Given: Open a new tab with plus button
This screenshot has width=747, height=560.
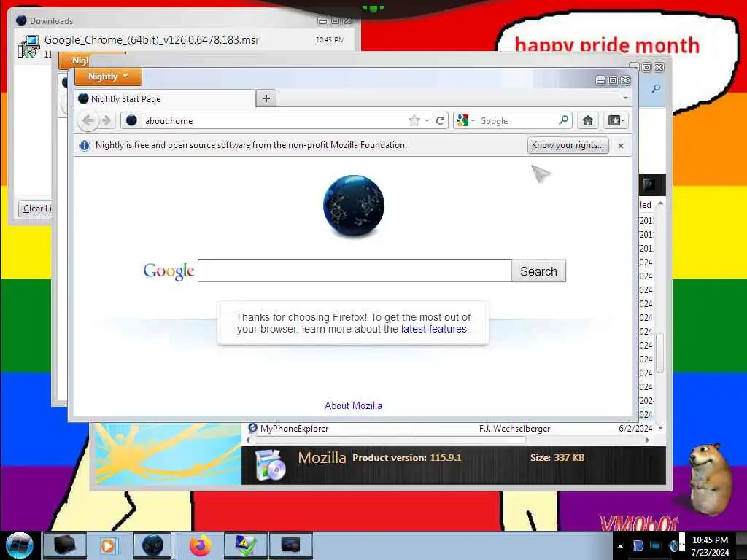Looking at the screenshot, I should 266,98.
